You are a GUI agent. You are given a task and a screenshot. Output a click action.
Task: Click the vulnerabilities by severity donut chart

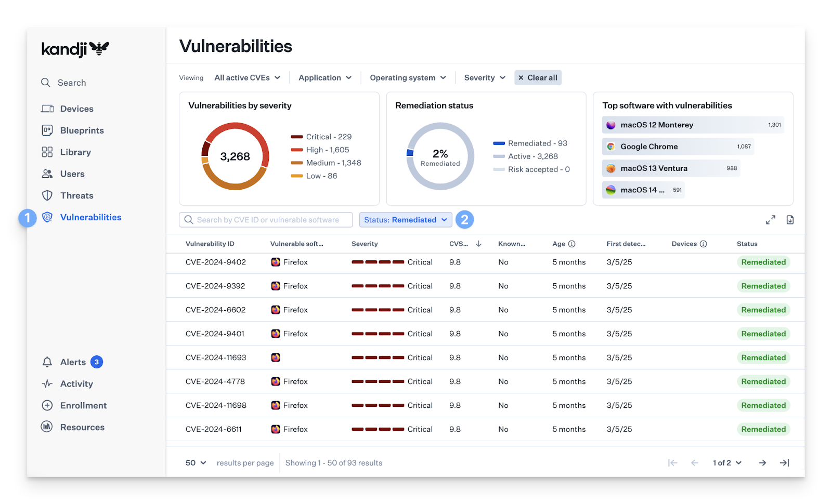click(x=235, y=156)
